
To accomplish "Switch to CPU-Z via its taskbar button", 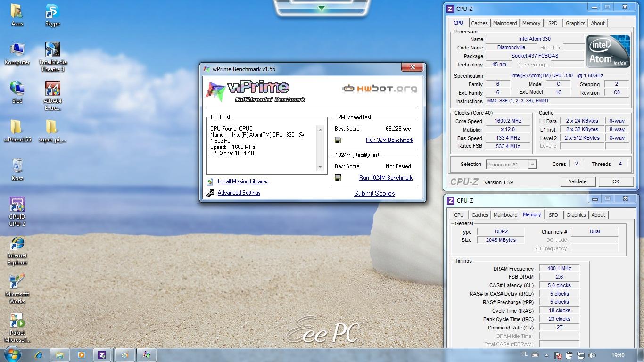I will coord(102,355).
